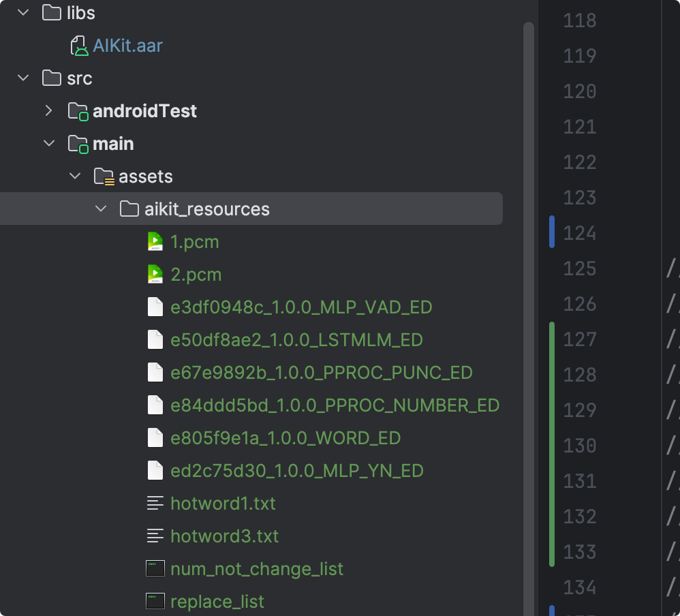Click the libs folder icon

pos(51,12)
